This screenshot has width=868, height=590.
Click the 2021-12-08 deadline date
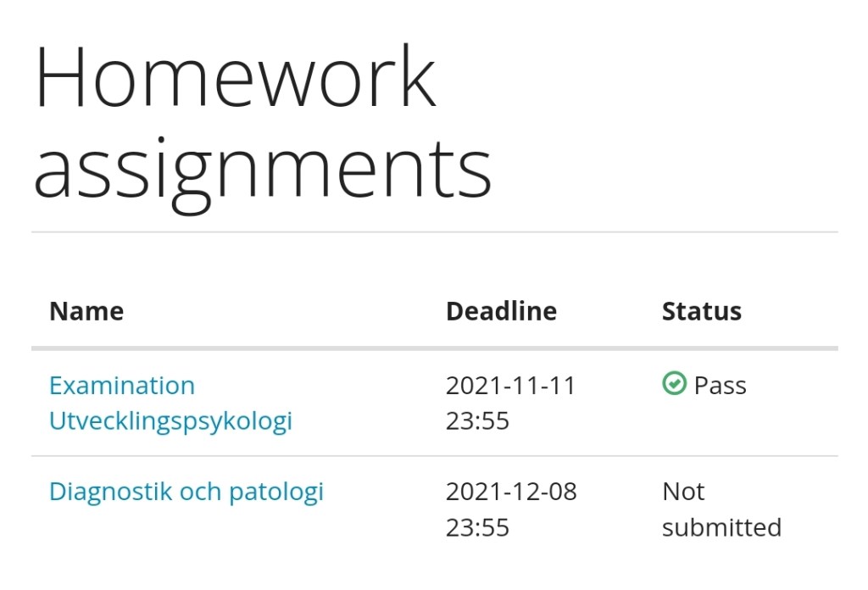(511, 492)
